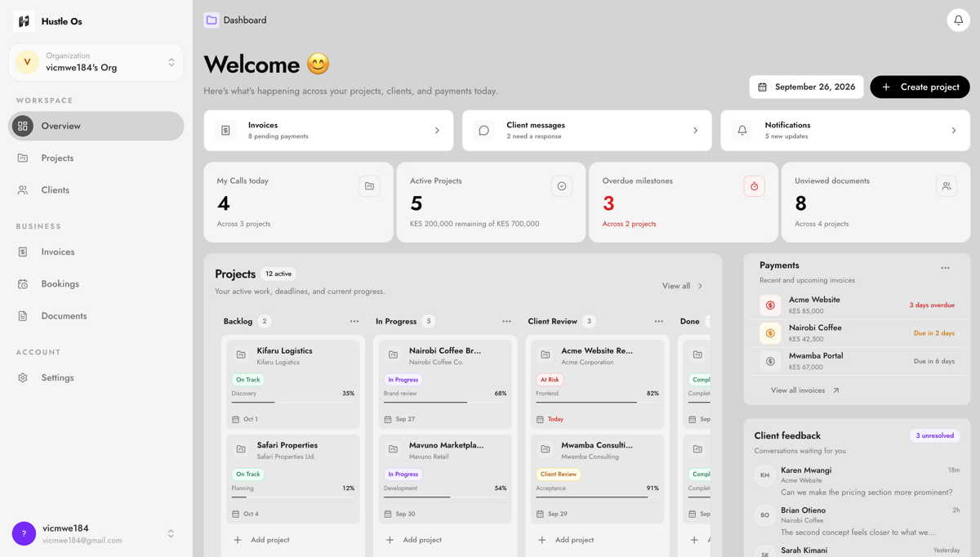Click the Dashboard folder icon in header

(212, 20)
